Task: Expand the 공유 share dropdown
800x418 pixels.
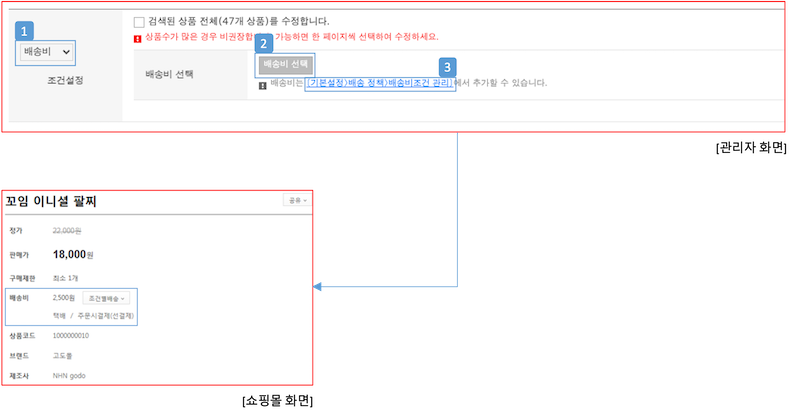Action: pos(296,200)
